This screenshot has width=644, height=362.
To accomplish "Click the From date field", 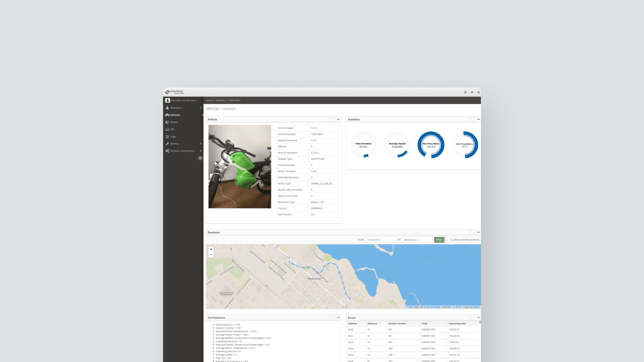I will 381,240.
